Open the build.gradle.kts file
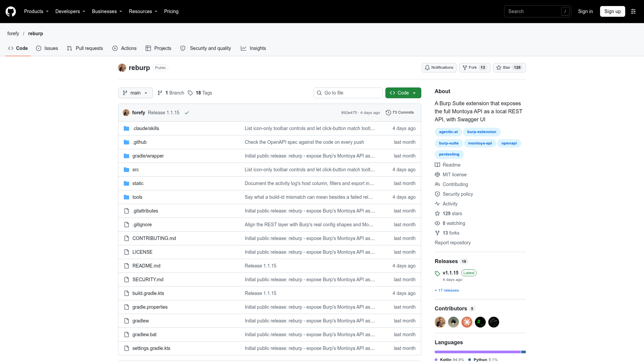Image resolution: width=644 pixels, height=362 pixels. point(148,293)
